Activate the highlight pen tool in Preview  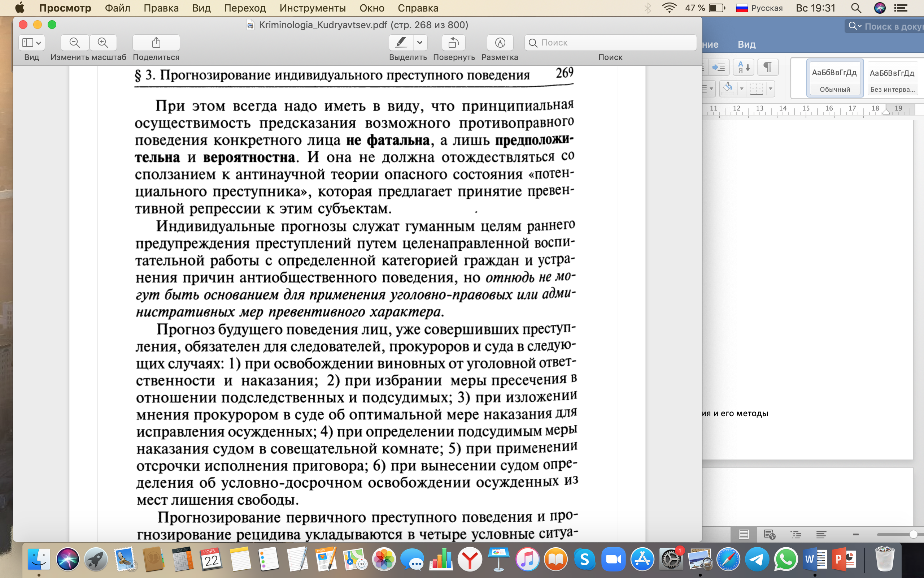(x=401, y=42)
